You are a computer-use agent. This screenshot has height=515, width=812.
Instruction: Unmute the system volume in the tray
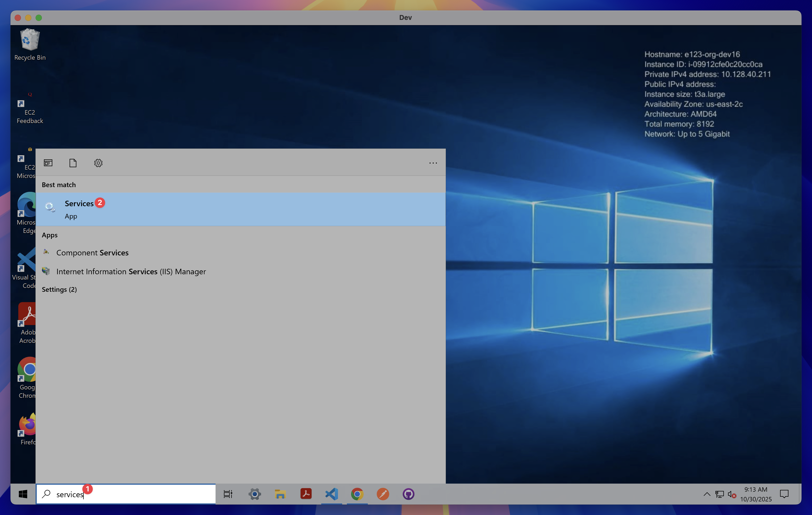click(x=731, y=494)
